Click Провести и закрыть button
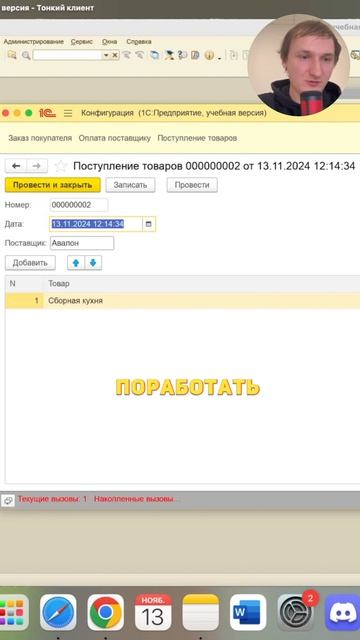The image size is (360, 640). click(x=53, y=185)
